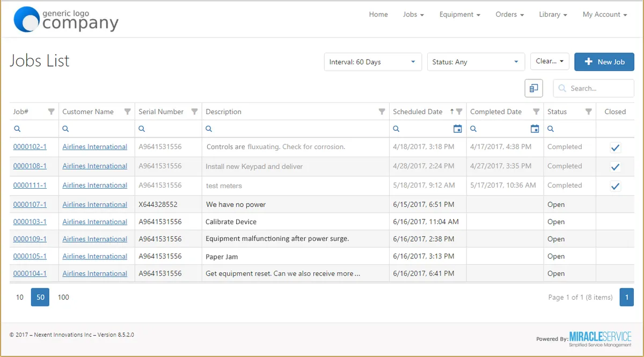Open filter funnel for Customer Name column
Screen dimensions: 644x357
[127, 111]
